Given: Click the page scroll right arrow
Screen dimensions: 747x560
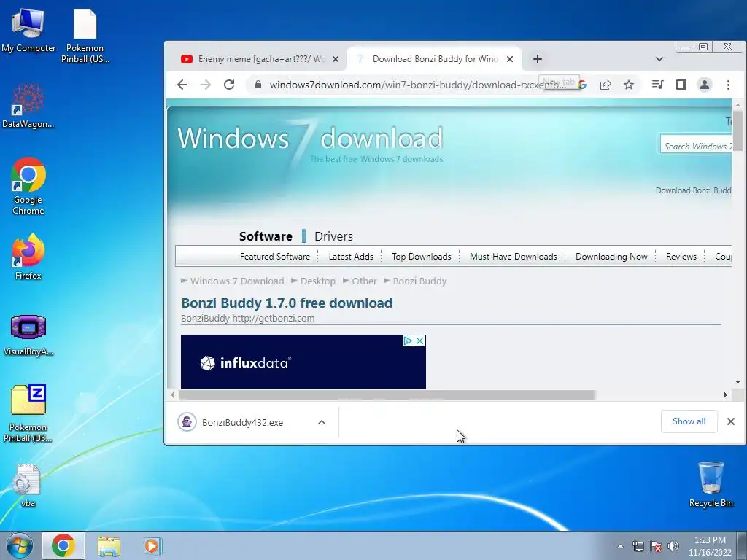Looking at the screenshot, I should click(726, 394).
